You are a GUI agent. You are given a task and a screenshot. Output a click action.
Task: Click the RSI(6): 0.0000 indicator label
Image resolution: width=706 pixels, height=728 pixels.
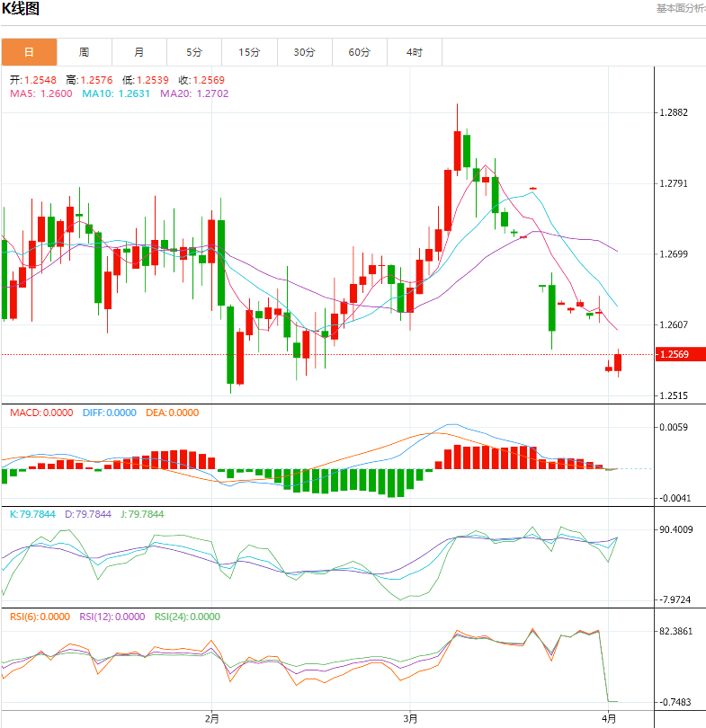pyautogui.click(x=40, y=617)
